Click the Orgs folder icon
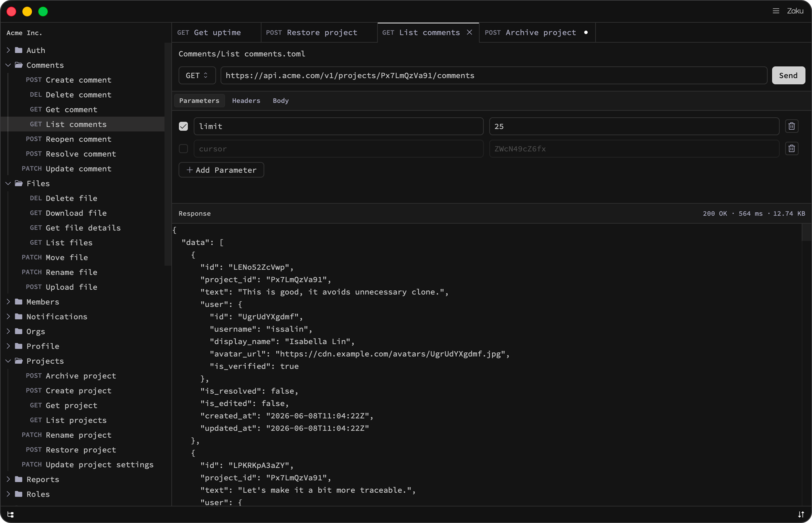This screenshot has height=523, width=812. [19, 331]
